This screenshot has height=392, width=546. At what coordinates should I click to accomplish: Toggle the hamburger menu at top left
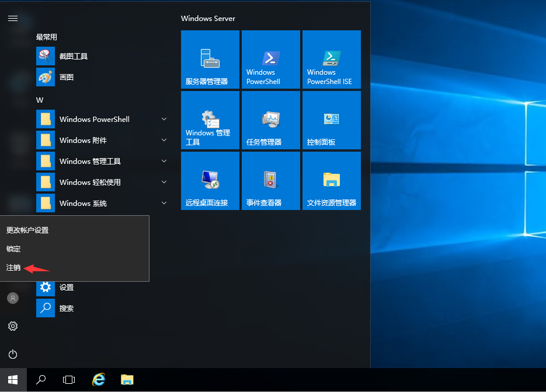pyautogui.click(x=13, y=19)
